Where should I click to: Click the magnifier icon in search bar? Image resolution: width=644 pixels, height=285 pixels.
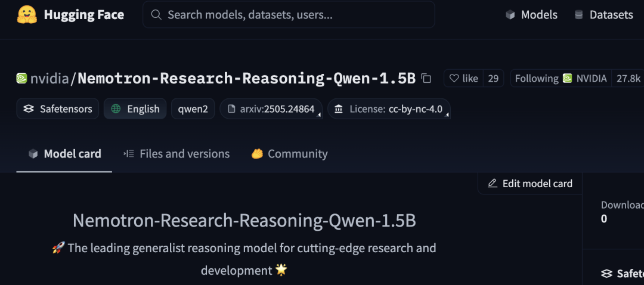(x=156, y=15)
